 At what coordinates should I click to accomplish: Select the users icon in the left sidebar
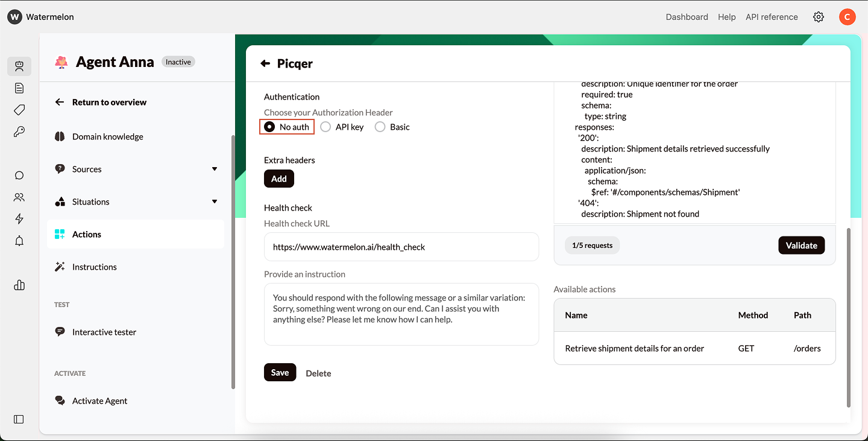(x=19, y=197)
